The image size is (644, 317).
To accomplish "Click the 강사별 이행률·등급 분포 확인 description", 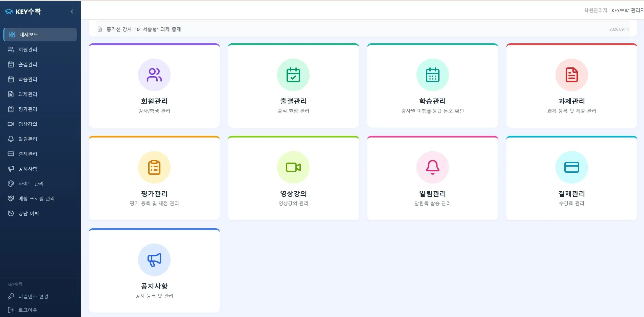I will click(x=433, y=111).
